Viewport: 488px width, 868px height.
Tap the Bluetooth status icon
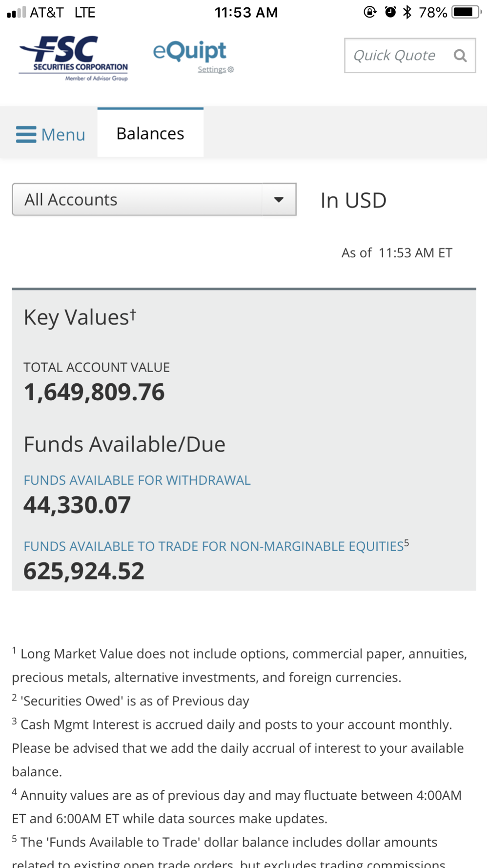pos(407,12)
